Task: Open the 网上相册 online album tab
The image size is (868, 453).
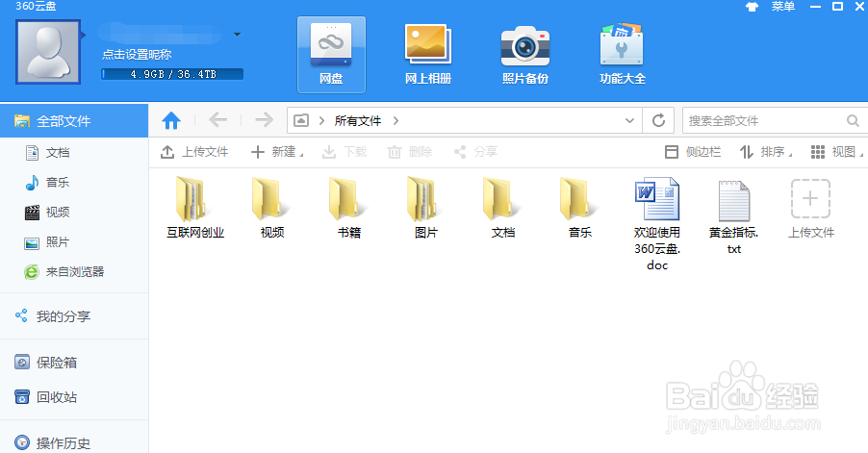Action: pos(428,55)
